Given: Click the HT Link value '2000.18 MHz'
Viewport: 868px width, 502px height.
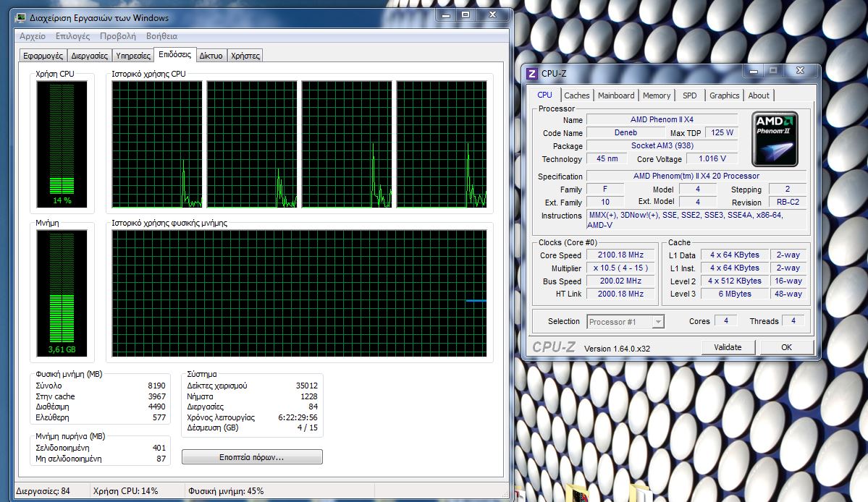Looking at the screenshot, I should pyautogui.click(x=620, y=294).
